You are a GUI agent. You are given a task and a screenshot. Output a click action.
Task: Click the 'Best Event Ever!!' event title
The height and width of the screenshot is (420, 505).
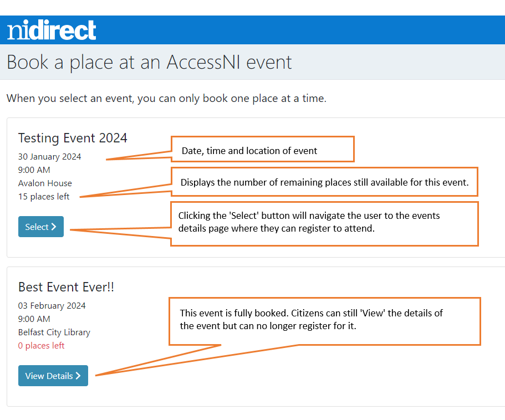click(65, 286)
